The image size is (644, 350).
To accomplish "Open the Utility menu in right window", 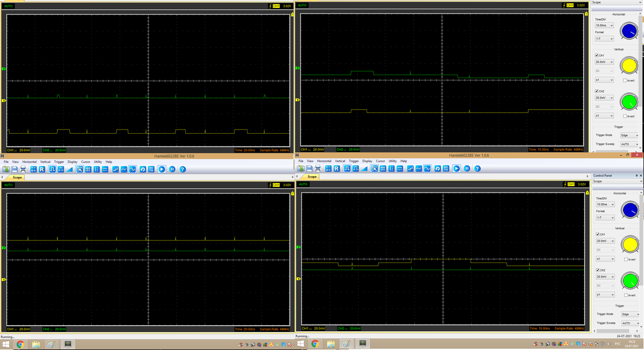I will (393, 161).
